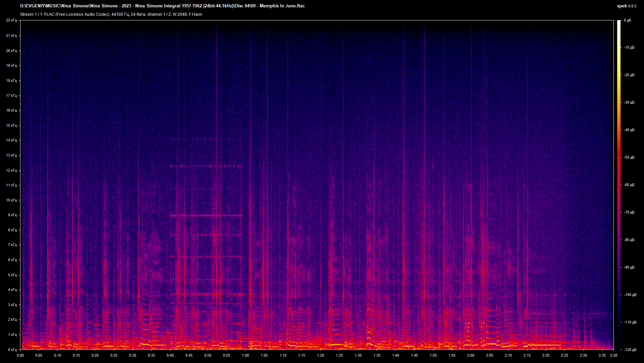Select the 1:00 timeline label
644x363 pixels.
click(246, 356)
